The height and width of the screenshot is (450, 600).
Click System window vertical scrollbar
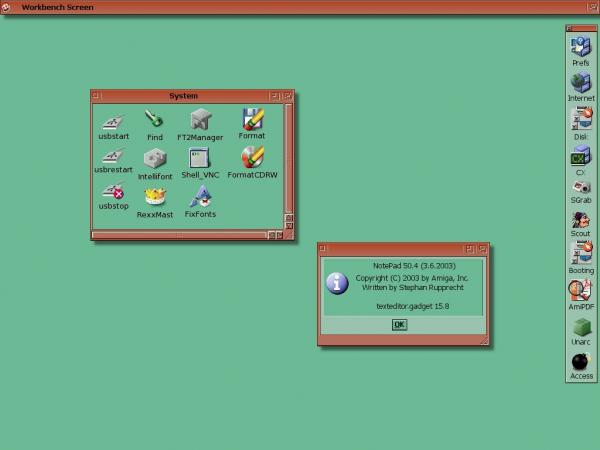pyautogui.click(x=289, y=158)
